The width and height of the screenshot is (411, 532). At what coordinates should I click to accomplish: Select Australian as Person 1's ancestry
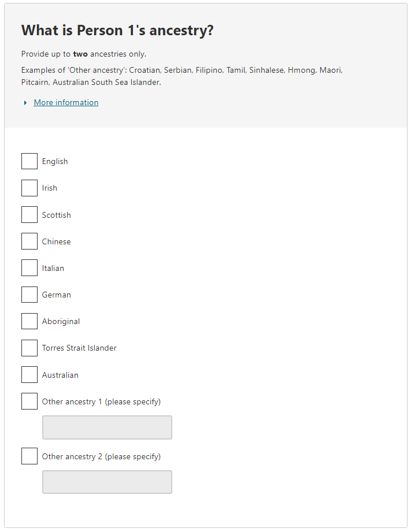pyautogui.click(x=29, y=374)
